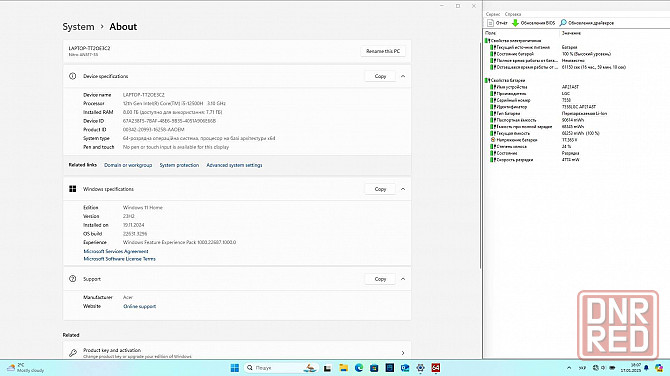Select the Processor value text
This screenshot has height=376, width=670.
click(174, 103)
